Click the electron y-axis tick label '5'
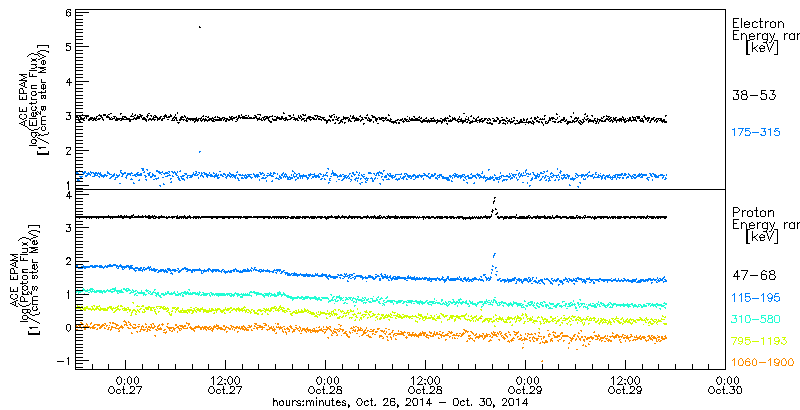This screenshot has width=800, height=410. (x=66, y=47)
